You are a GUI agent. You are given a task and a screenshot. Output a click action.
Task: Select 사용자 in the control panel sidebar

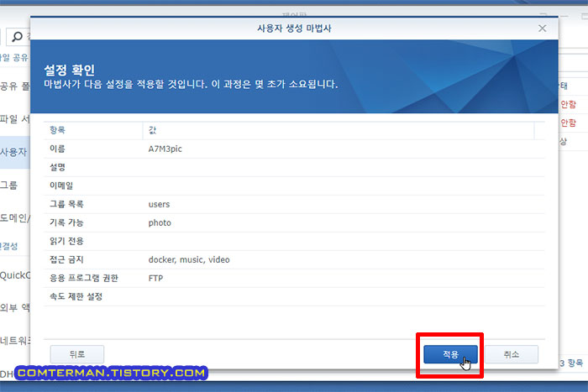pos(14,152)
